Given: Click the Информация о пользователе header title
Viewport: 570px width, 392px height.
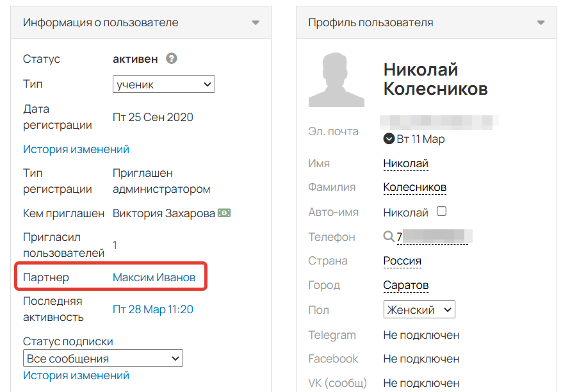Looking at the screenshot, I should [x=101, y=22].
